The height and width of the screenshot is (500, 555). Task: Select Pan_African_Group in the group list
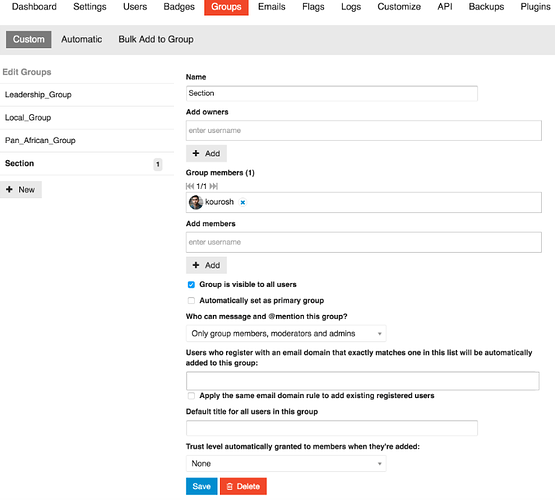tap(87, 140)
